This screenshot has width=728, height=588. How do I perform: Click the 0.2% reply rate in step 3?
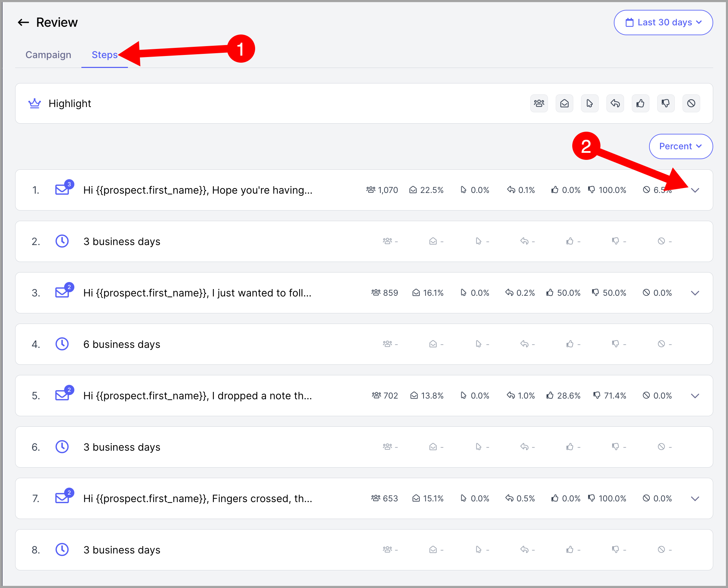click(x=520, y=293)
